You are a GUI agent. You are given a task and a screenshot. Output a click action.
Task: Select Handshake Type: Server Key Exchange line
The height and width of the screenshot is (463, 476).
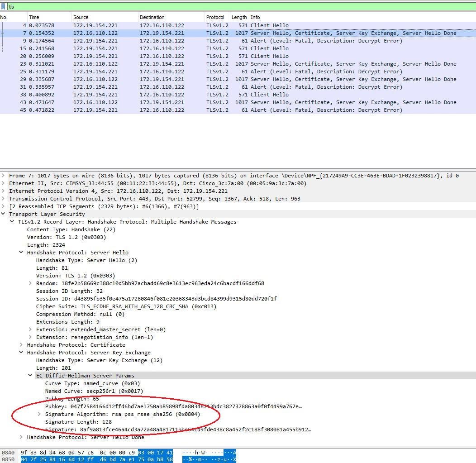(x=99, y=360)
